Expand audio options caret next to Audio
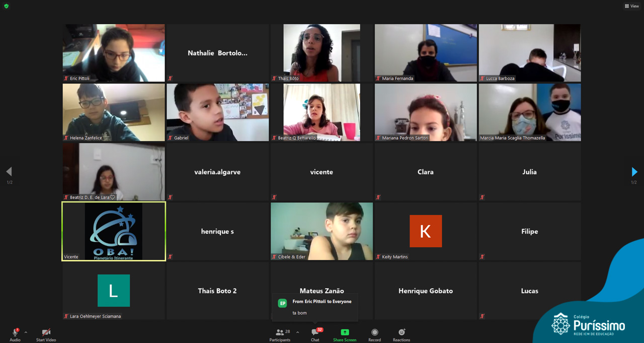Viewport: 644px width, 343px height. tap(26, 332)
